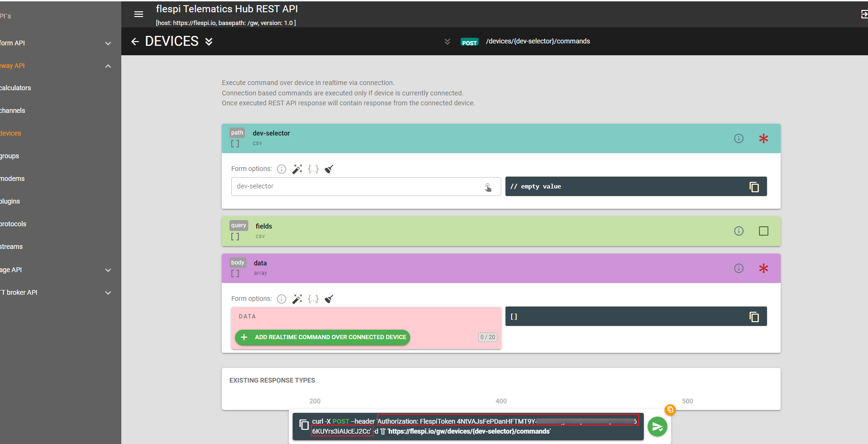Show info for dev-selector parameter
Screen dimensions: 868x444
739,138
